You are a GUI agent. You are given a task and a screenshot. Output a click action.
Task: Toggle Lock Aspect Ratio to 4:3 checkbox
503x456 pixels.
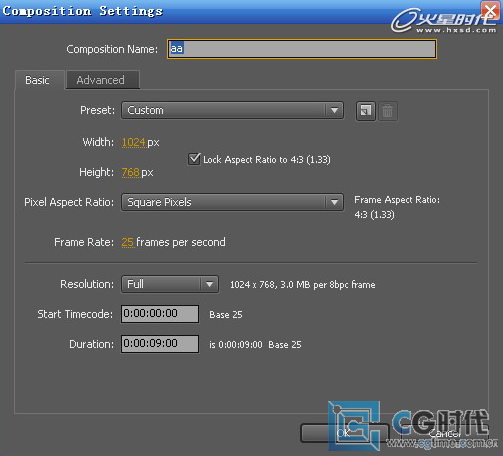194,159
